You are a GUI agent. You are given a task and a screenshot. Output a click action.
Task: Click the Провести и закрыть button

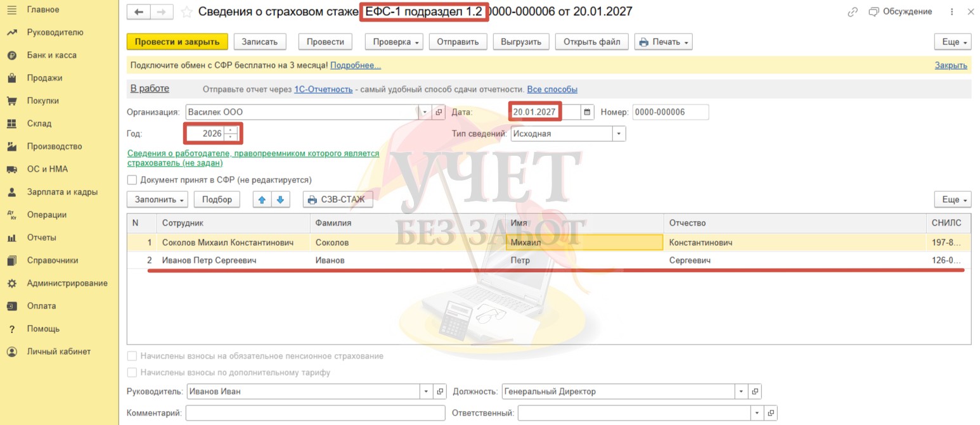[x=177, y=42]
